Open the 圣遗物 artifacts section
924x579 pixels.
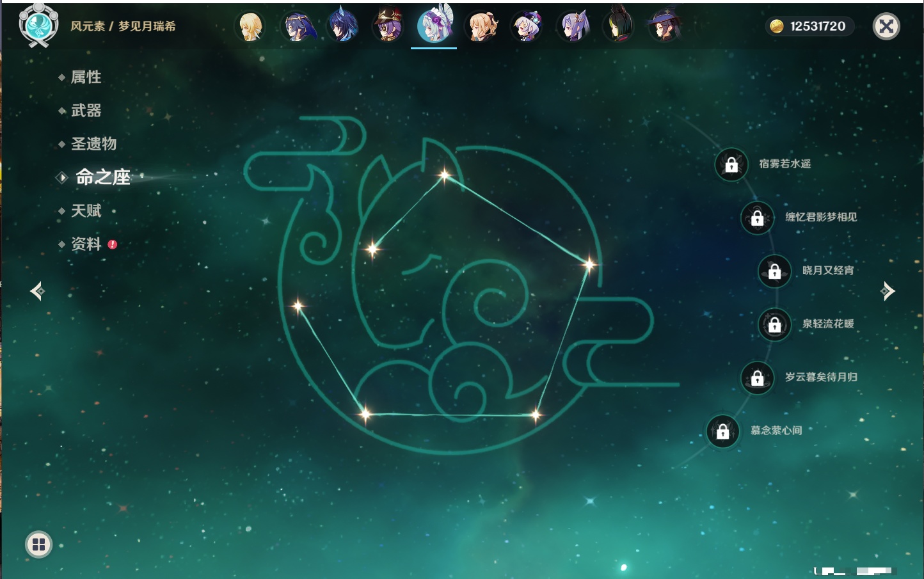click(93, 144)
